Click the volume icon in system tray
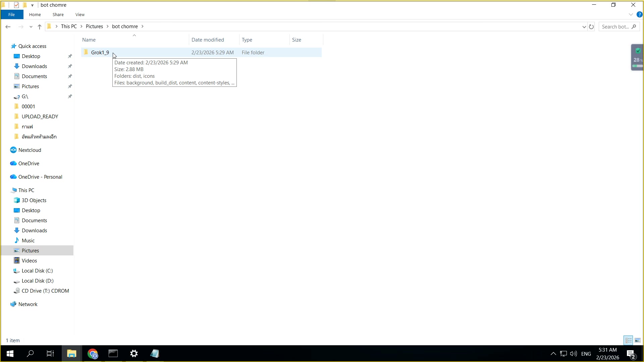Viewport: 644px width, 362px height. [573, 353]
